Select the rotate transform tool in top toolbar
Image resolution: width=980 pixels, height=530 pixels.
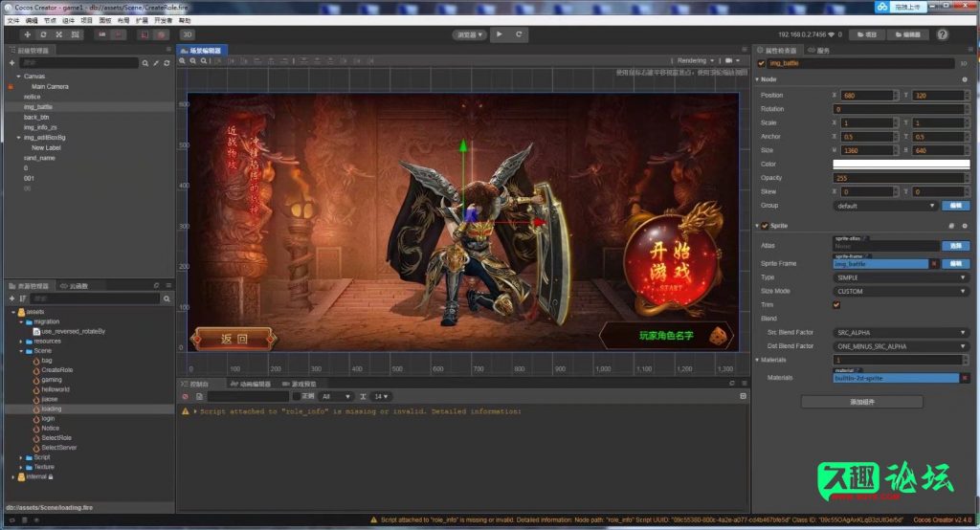(43, 35)
